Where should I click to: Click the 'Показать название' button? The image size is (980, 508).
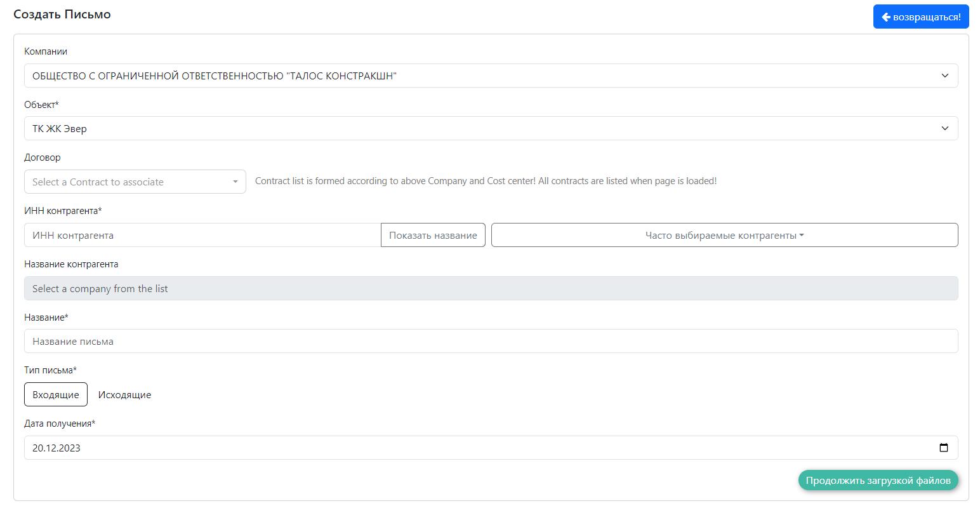tap(433, 235)
